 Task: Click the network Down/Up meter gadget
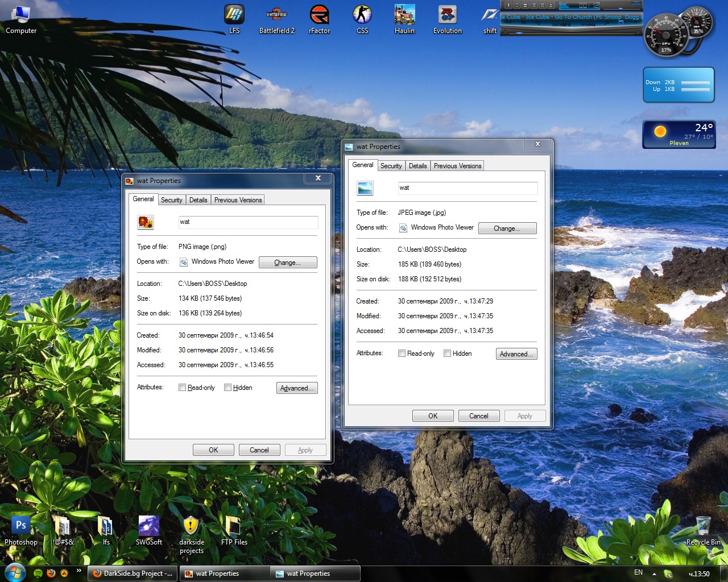679,85
